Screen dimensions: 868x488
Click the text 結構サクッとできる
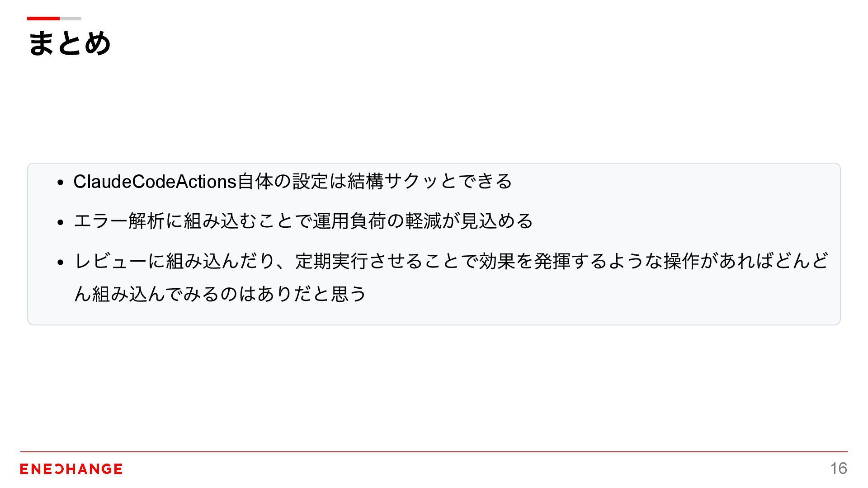tap(429, 182)
